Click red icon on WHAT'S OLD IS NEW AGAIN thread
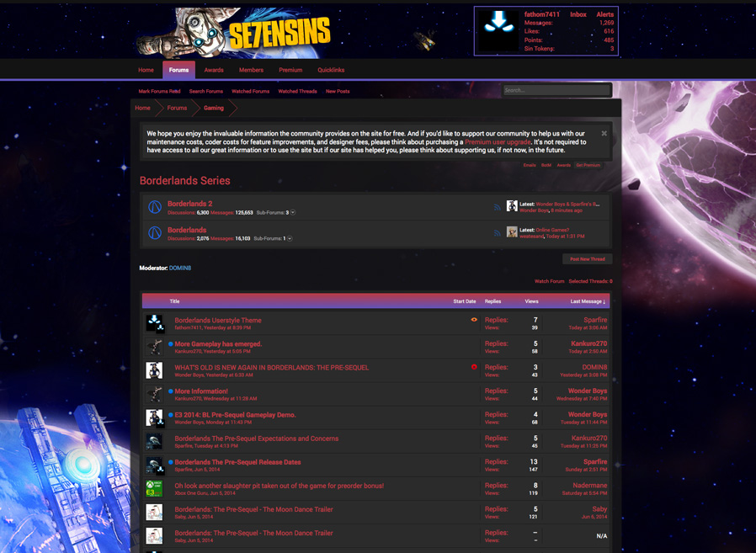Screen dimensions: 756x553 click(x=474, y=367)
